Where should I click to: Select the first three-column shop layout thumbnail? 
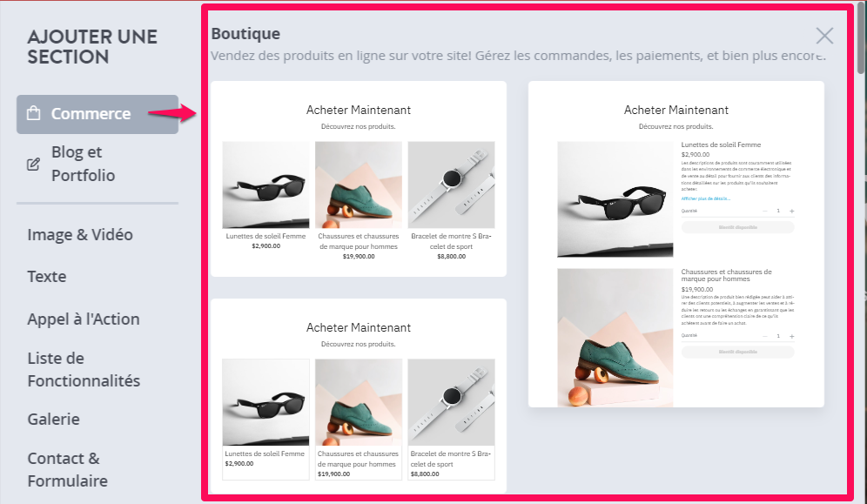pos(359,179)
